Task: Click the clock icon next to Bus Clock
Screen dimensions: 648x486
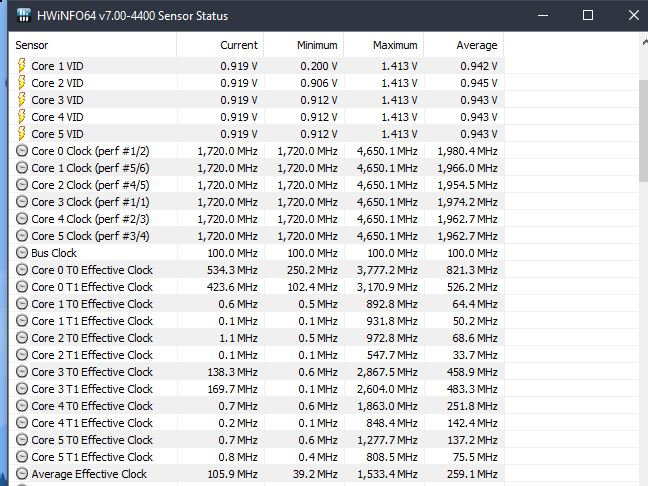Action: pos(22,253)
